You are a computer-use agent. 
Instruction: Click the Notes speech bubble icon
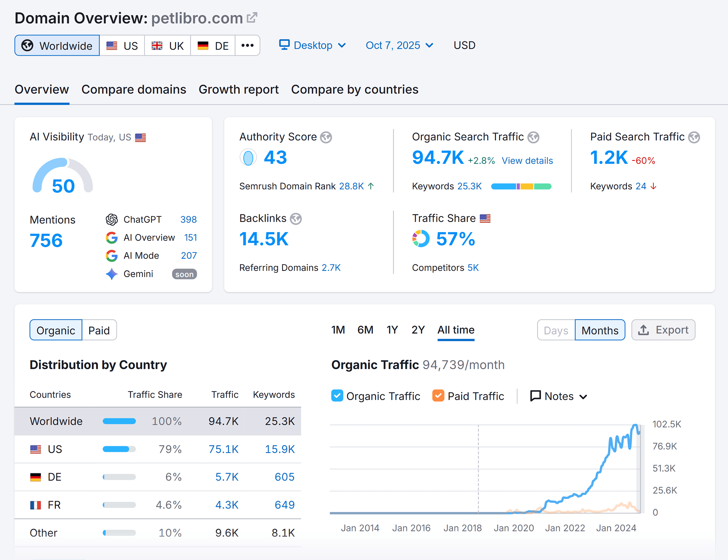(535, 396)
